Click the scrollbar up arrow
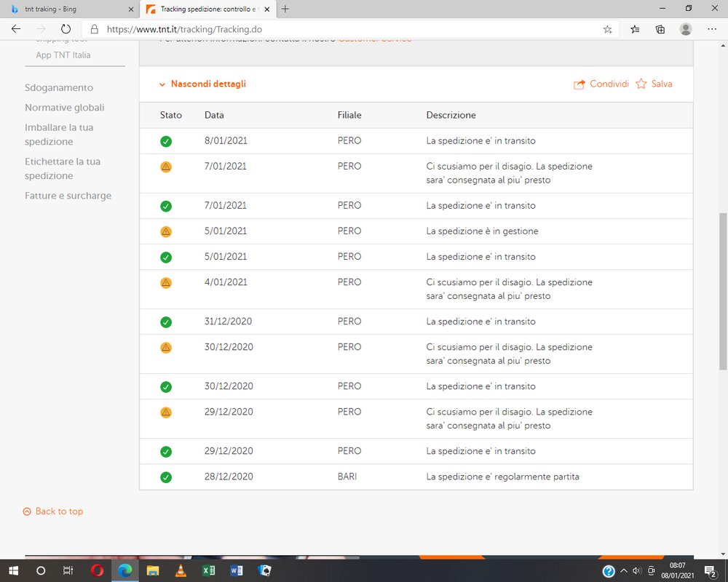Screen dimensions: 728x582 pyautogui.click(x=723, y=46)
